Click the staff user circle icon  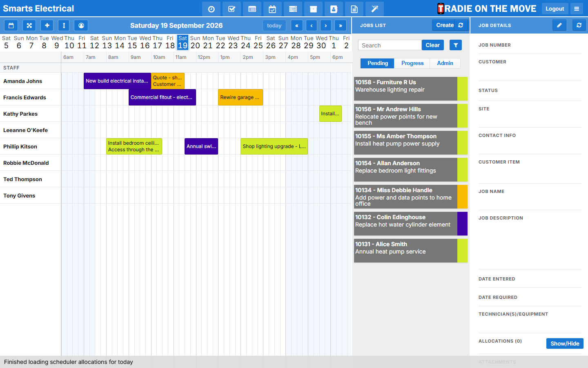(x=81, y=25)
